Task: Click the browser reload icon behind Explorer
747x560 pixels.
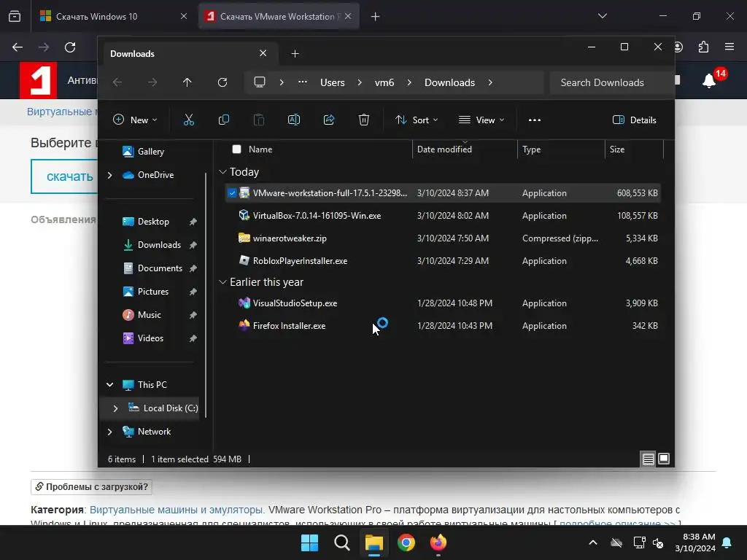Action: (x=70, y=47)
